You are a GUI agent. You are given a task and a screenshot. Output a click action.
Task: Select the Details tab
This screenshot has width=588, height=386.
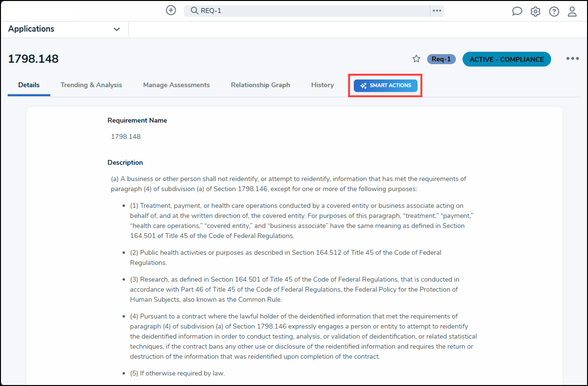coord(29,85)
